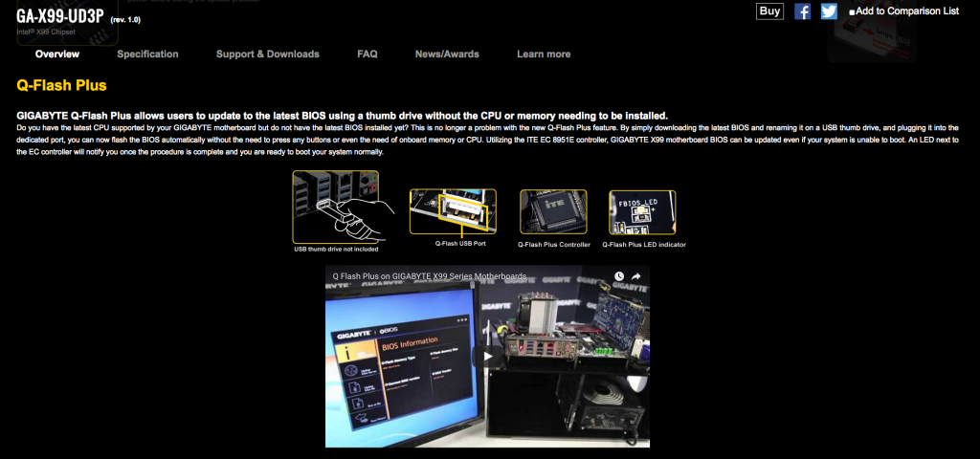Click the video title link text

[x=429, y=276]
